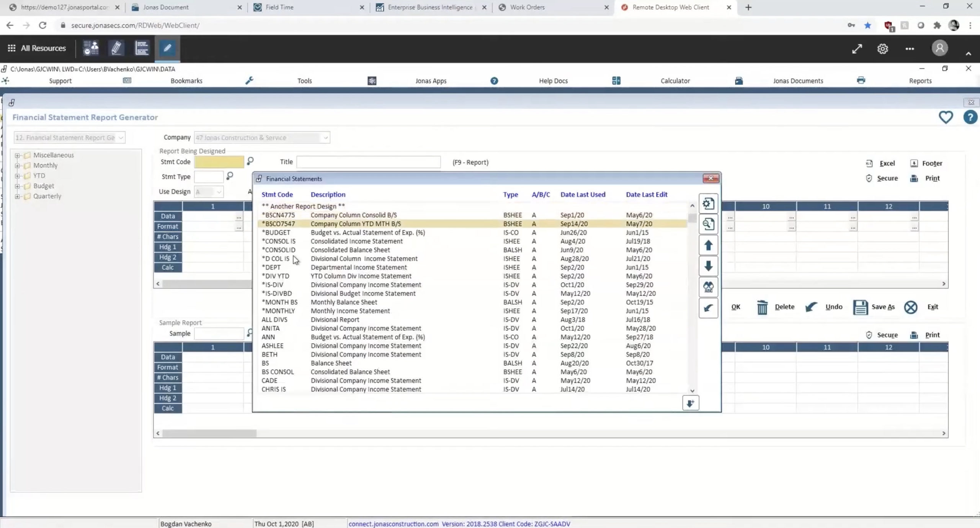Select the *BUDGET statement row
Screen dimensions: 980x528
coord(472,233)
